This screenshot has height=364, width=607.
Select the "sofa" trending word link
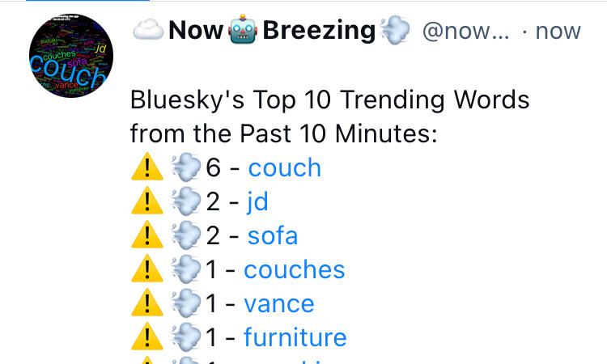(273, 236)
